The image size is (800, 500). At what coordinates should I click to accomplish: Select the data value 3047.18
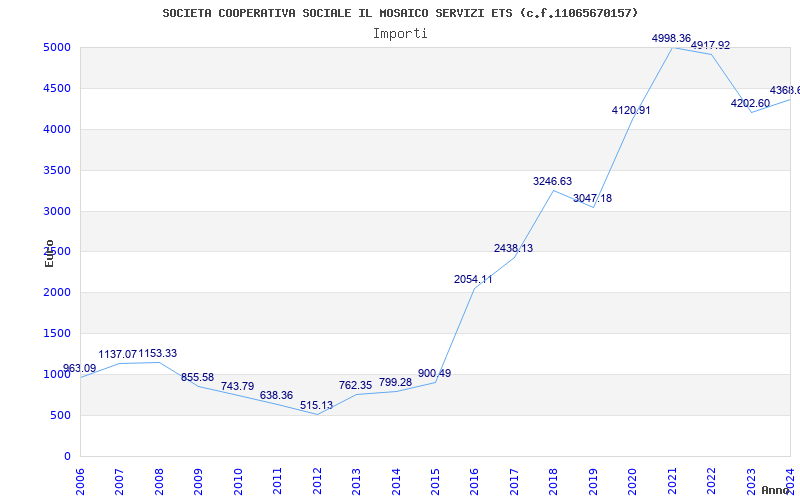(x=592, y=198)
